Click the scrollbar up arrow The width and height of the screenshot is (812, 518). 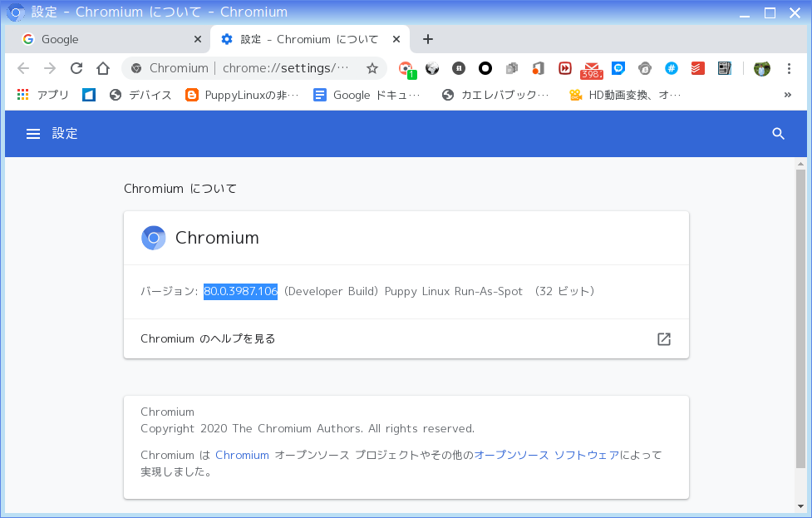coord(800,164)
